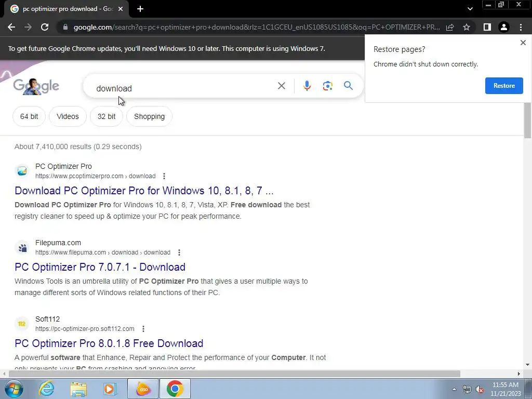Open the Chrome profile menu

coord(504,27)
